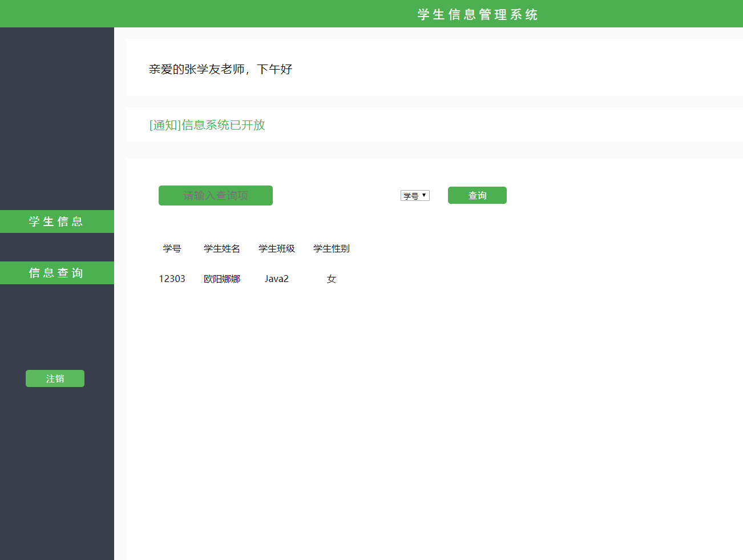Open the notice link 信息系统已开放
Image resolution: width=743 pixels, height=560 pixels.
(223, 124)
